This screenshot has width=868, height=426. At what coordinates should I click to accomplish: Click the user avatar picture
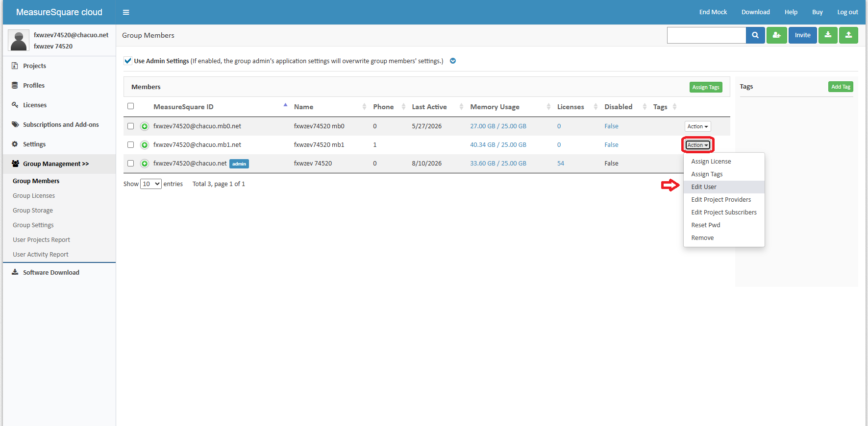click(19, 41)
